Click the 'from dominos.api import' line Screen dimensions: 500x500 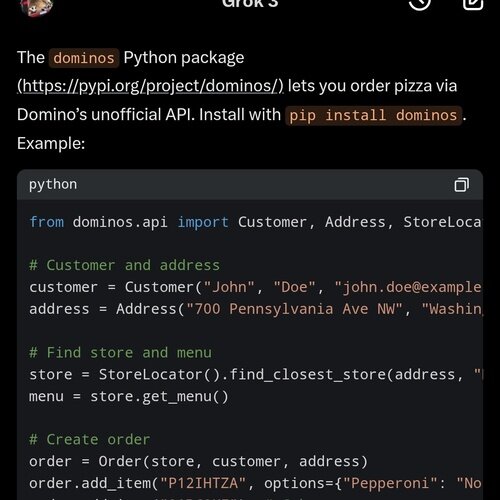255,222
